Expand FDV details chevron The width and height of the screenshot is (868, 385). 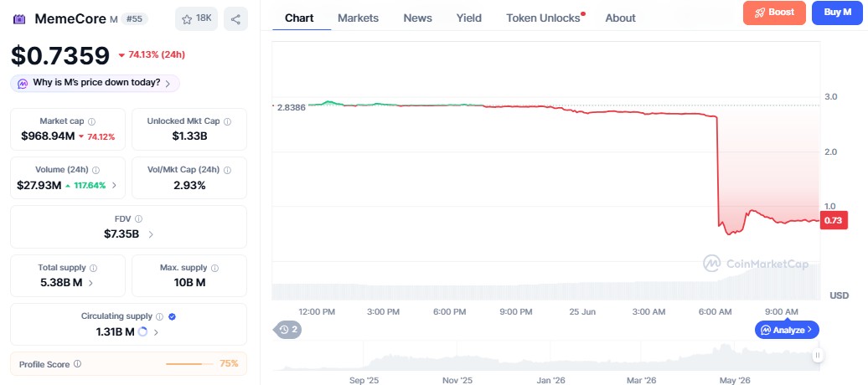click(x=151, y=234)
